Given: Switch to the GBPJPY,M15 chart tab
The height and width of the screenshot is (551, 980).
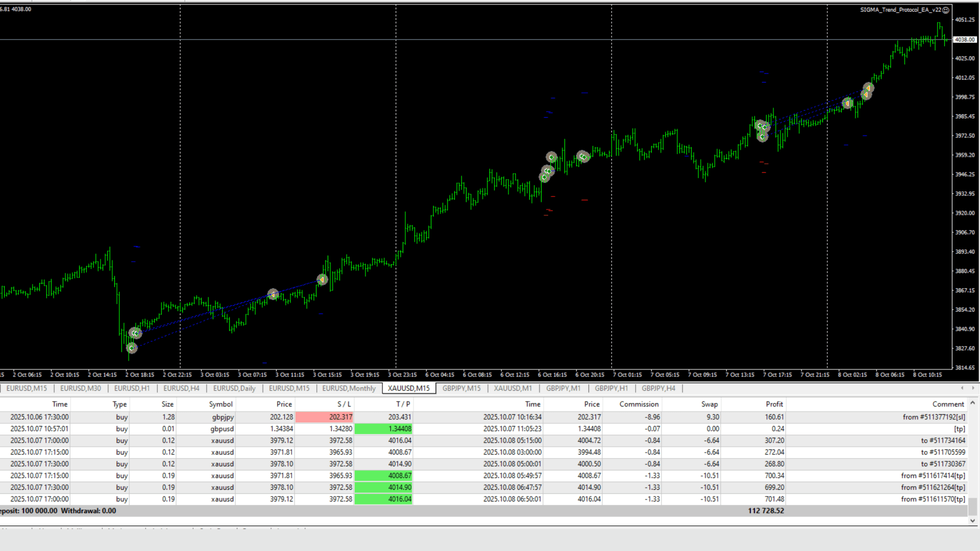Looking at the screenshot, I should tap(461, 388).
